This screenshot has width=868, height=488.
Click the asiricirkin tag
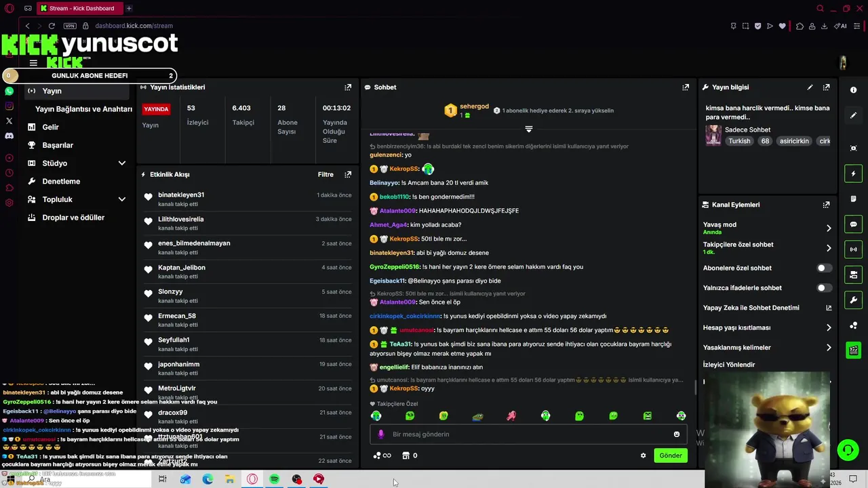(794, 141)
